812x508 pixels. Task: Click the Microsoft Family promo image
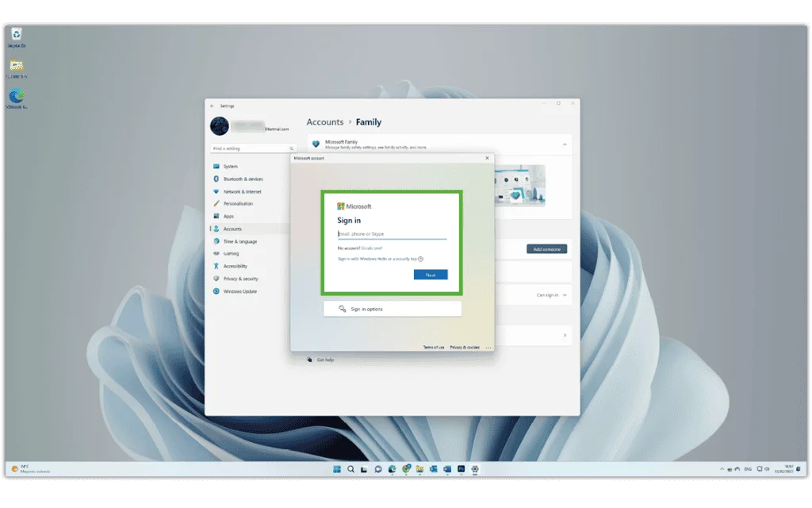coord(520,186)
